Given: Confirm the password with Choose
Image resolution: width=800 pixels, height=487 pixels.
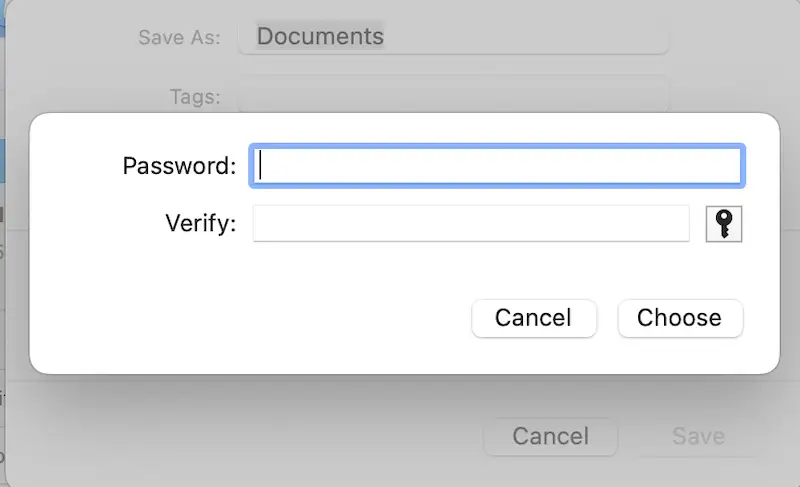Looking at the screenshot, I should [679, 318].
